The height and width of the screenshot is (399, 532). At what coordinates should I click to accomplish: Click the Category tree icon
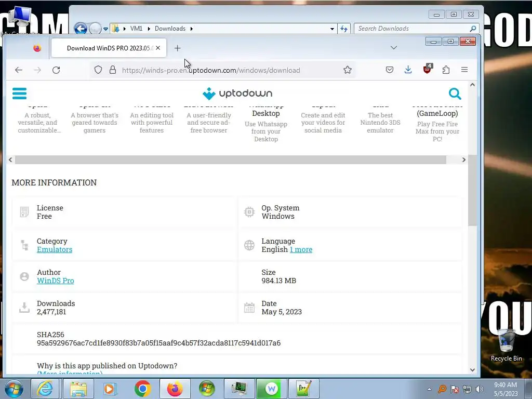click(24, 245)
